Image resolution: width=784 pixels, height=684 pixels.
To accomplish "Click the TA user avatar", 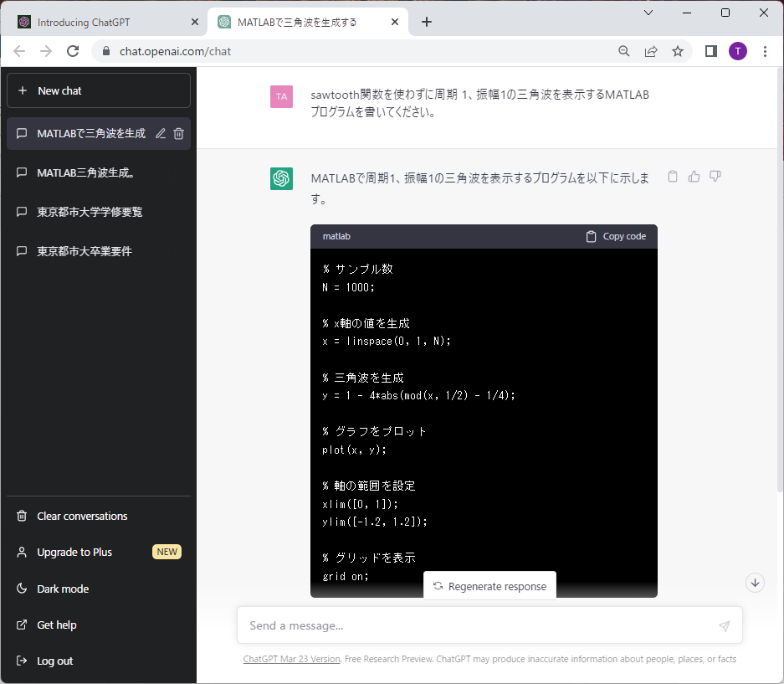I will point(281,96).
